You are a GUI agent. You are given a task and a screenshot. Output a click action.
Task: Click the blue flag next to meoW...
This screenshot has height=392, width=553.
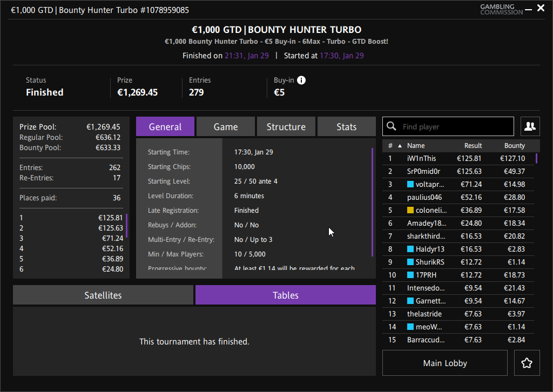(x=410, y=327)
